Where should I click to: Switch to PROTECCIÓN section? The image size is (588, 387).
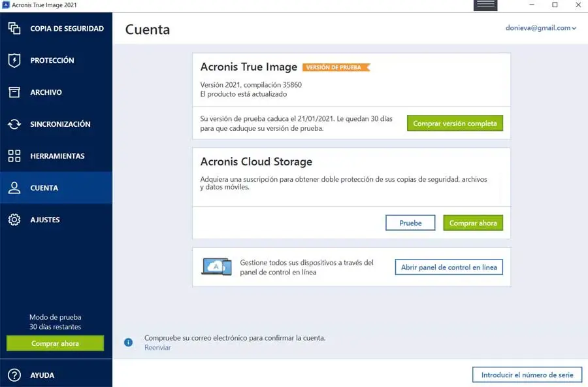click(x=52, y=60)
